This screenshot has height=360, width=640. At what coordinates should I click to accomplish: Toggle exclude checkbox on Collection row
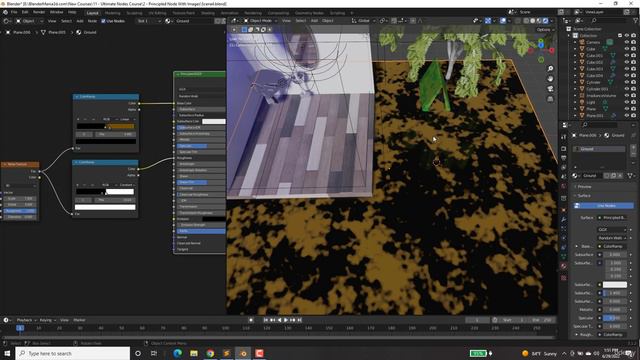(620, 36)
